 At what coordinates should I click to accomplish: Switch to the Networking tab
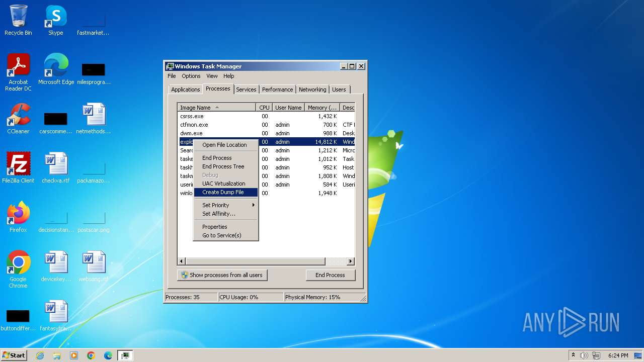coord(312,89)
